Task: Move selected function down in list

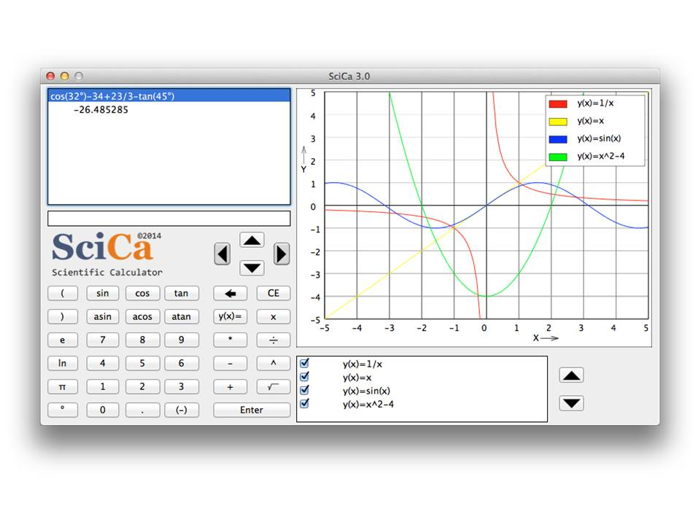Action: point(571,403)
